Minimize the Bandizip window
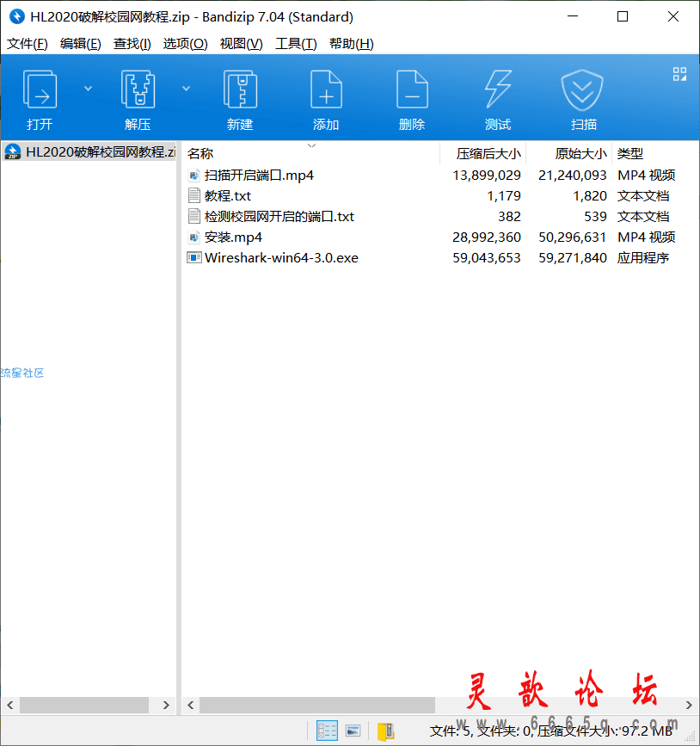The image size is (700, 746). point(573,16)
